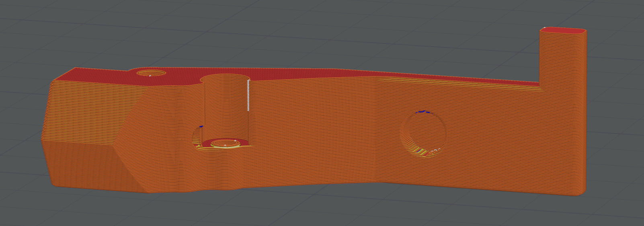This screenshot has height=226, width=644.
Task: Click the blue marker above the large hole
Action: (x=423, y=111)
